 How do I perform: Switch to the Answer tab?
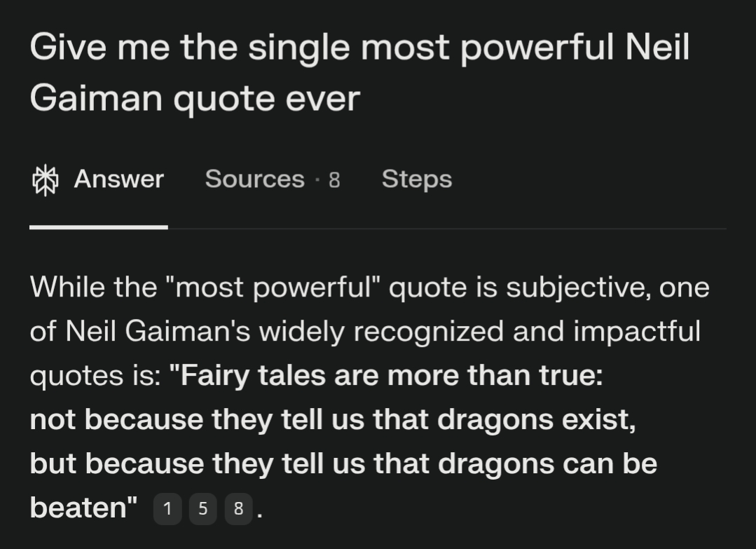[x=98, y=179]
